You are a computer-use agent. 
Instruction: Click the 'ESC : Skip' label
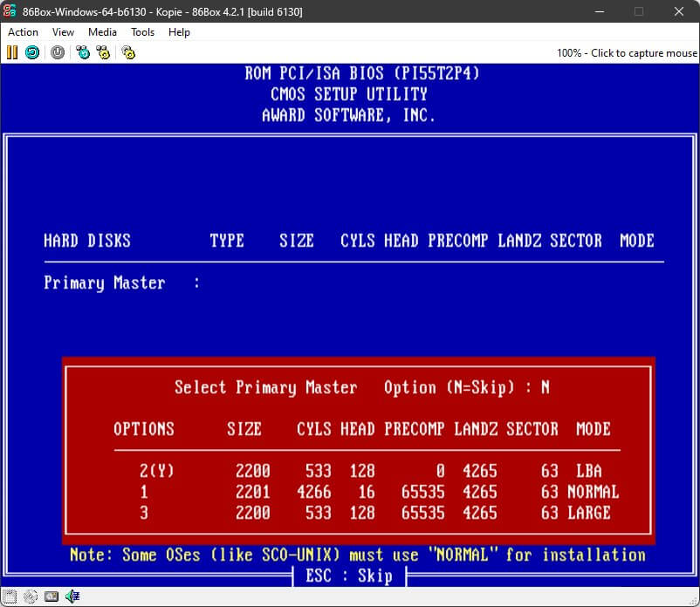tap(349, 576)
